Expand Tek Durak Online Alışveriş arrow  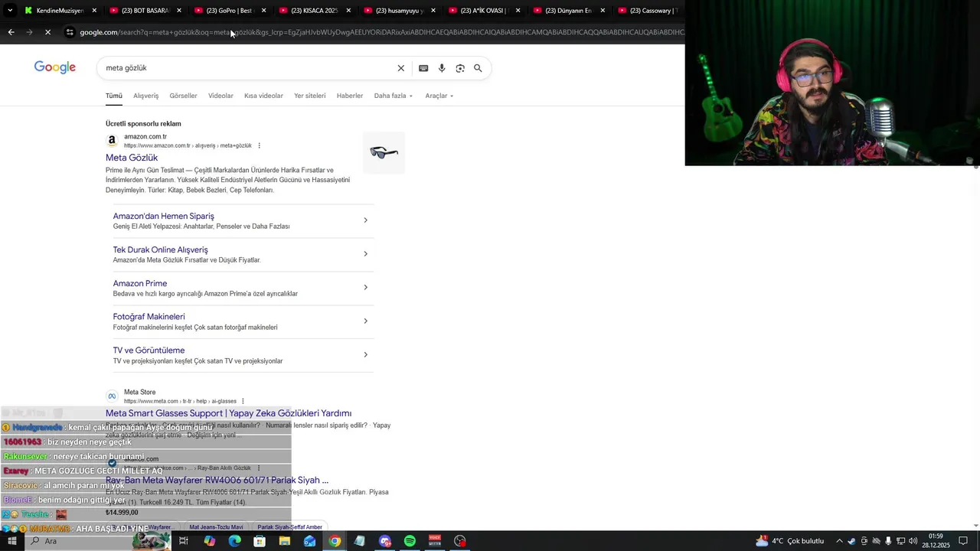click(x=365, y=254)
